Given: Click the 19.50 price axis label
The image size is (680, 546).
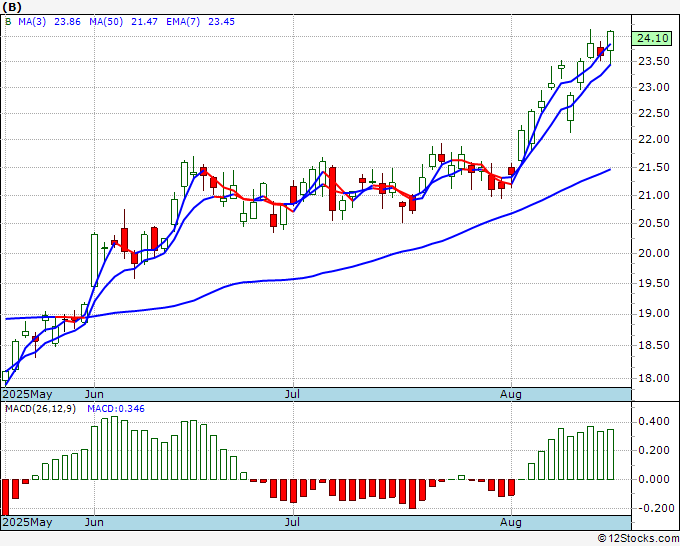Looking at the screenshot, I should click(x=654, y=283).
